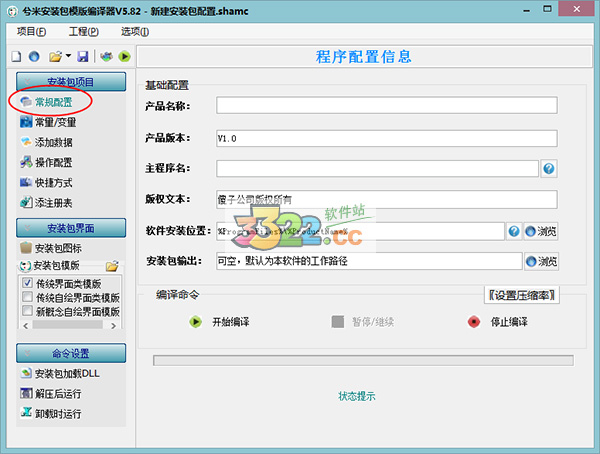The image size is (600, 454).
Task: Click the folder icon next to 安装包模版
Action: point(112,266)
